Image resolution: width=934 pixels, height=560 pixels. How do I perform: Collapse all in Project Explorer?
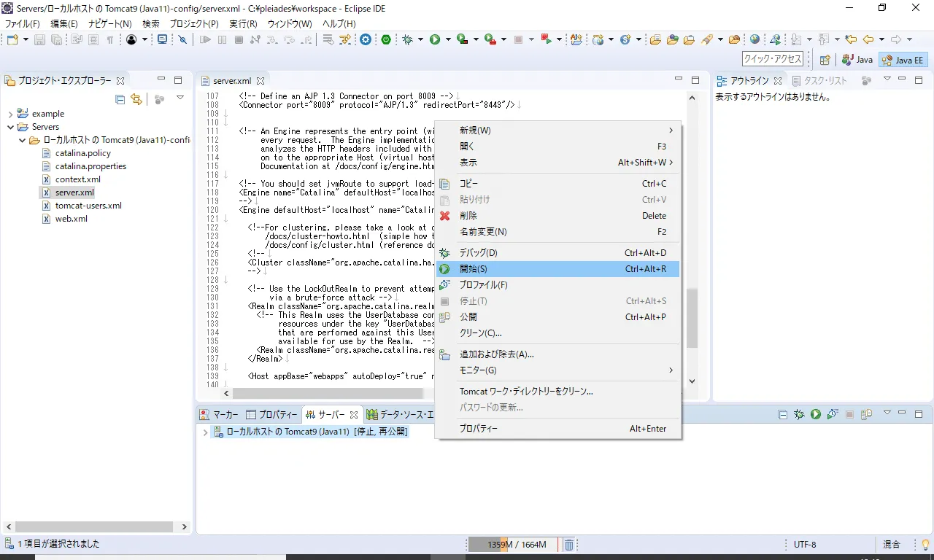point(120,99)
